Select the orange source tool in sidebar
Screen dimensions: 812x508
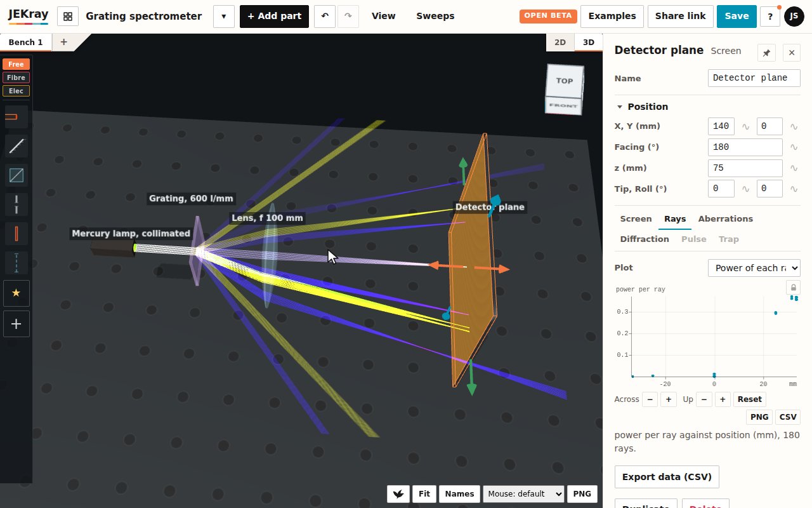point(16,117)
